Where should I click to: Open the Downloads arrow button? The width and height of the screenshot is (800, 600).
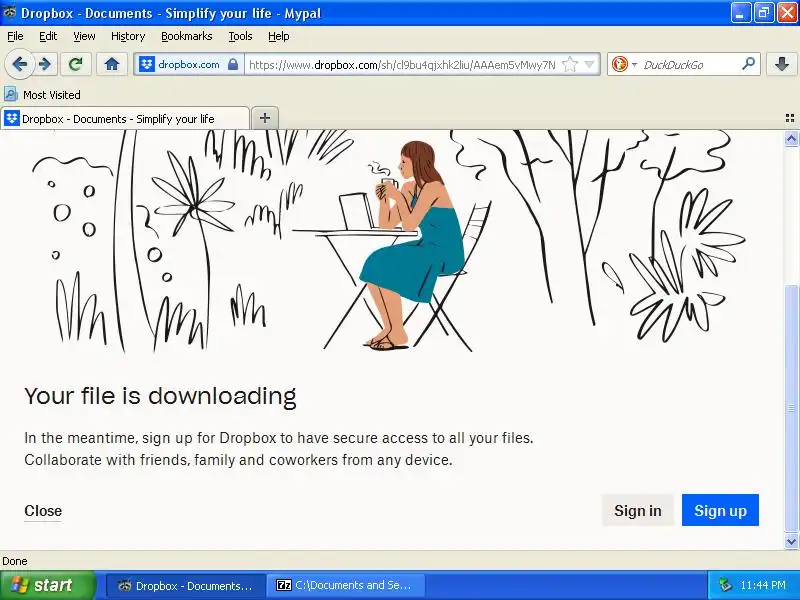point(781,64)
